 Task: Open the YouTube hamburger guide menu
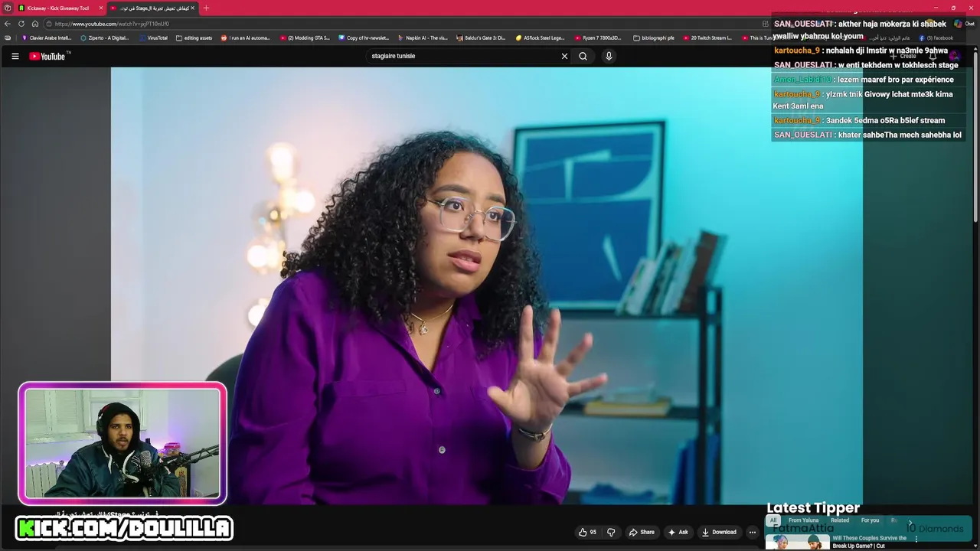tap(15, 56)
